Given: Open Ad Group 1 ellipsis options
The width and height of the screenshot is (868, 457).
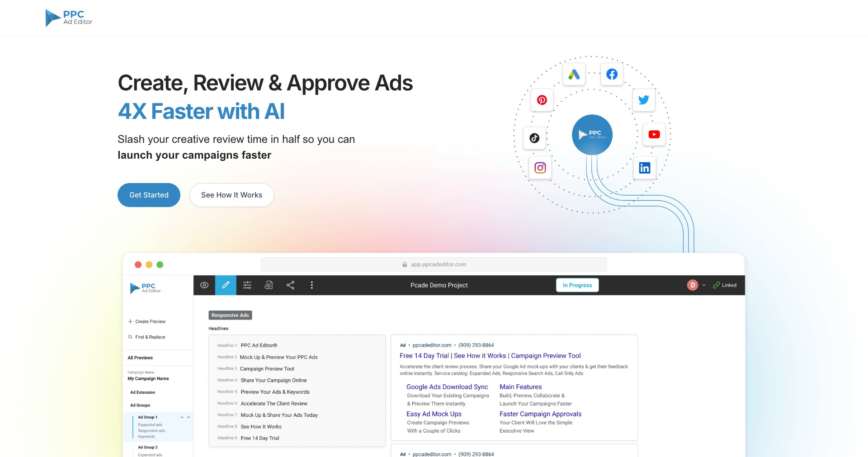Looking at the screenshot, I should (x=182, y=417).
